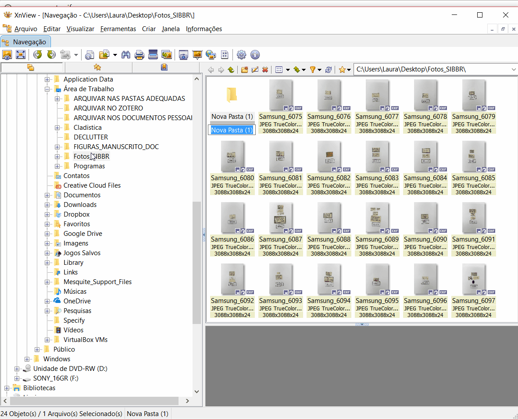Image resolution: width=518 pixels, height=420 pixels.
Task: Create a contact sheet
Action: click(x=225, y=54)
